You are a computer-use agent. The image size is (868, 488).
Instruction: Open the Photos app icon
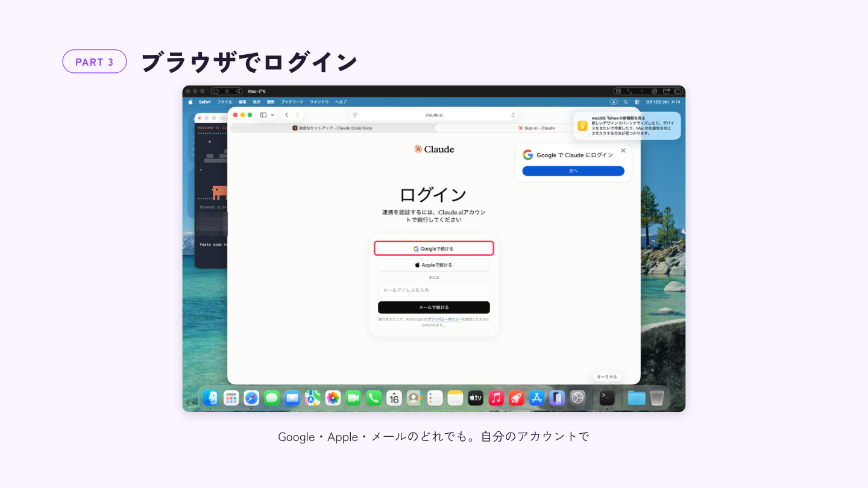point(333,398)
